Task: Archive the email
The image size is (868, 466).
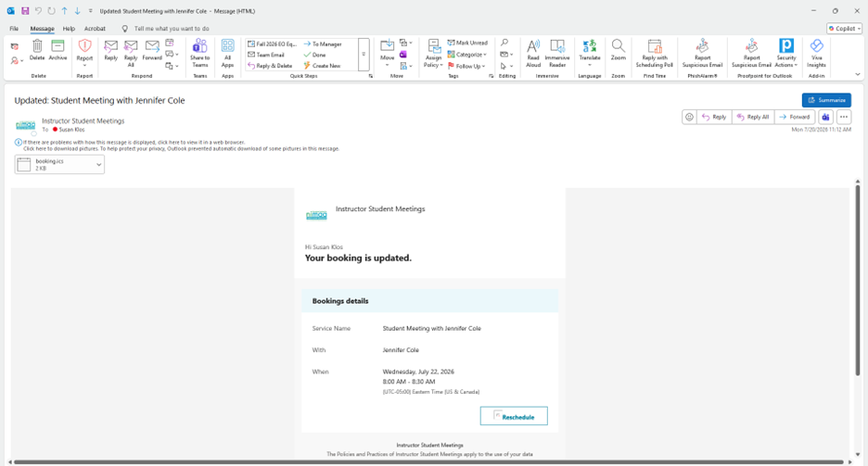Action: (57, 50)
